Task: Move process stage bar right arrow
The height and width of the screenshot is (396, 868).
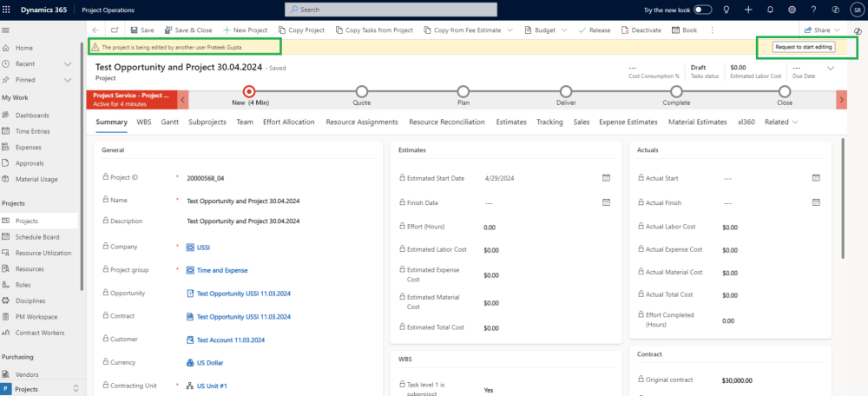Action: (x=841, y=100)
